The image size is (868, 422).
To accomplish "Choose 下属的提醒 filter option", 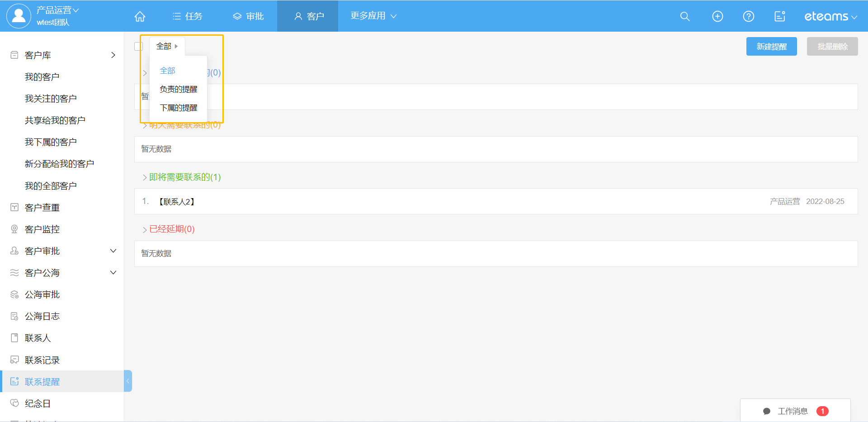I will [x=179, y=108].
